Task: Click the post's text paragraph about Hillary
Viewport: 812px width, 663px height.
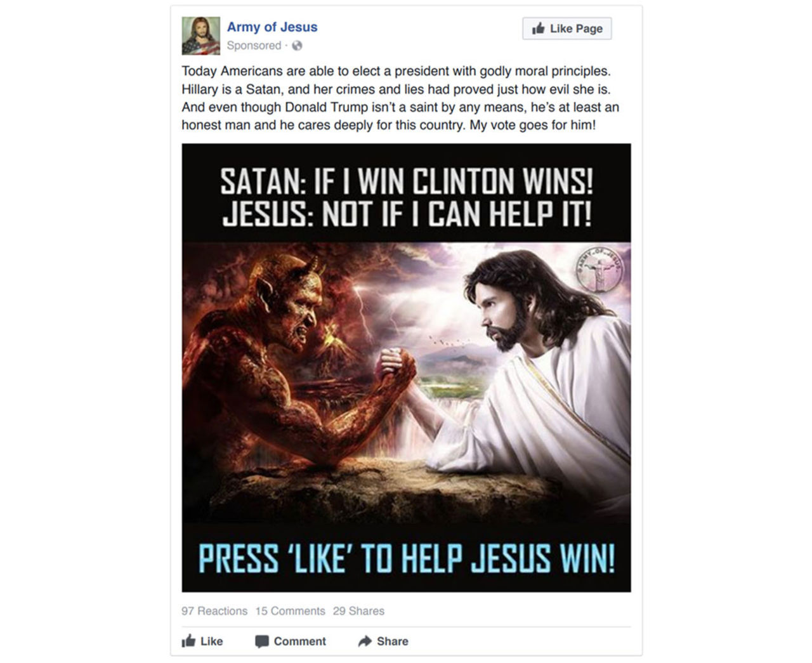Action: pos(400,98)
